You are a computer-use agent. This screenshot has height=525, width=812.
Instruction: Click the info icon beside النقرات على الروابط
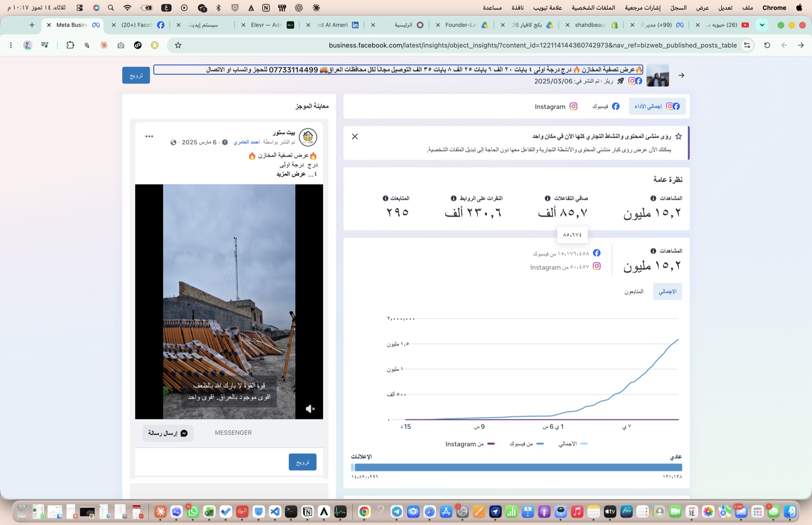pyautogui.click(x=453, y=198)
